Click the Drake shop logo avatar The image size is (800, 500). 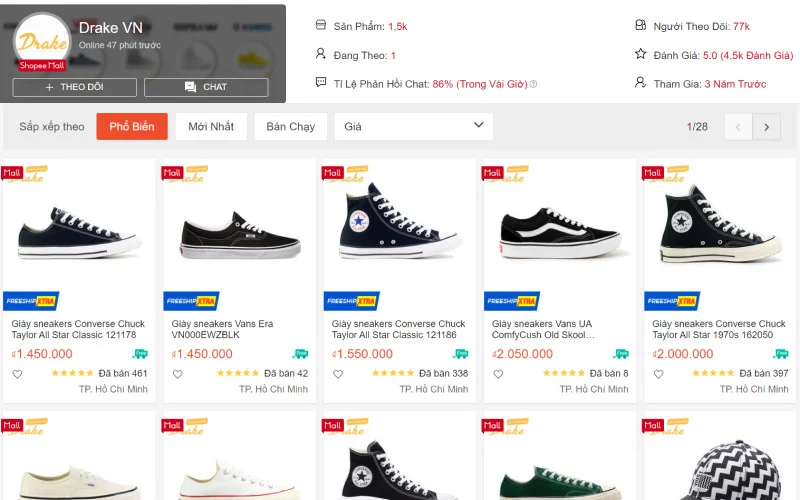42,42
